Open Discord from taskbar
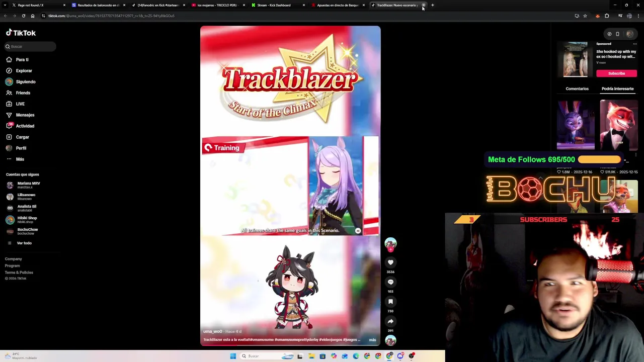This screenshot has height=362, width=644. coord(400,356)
